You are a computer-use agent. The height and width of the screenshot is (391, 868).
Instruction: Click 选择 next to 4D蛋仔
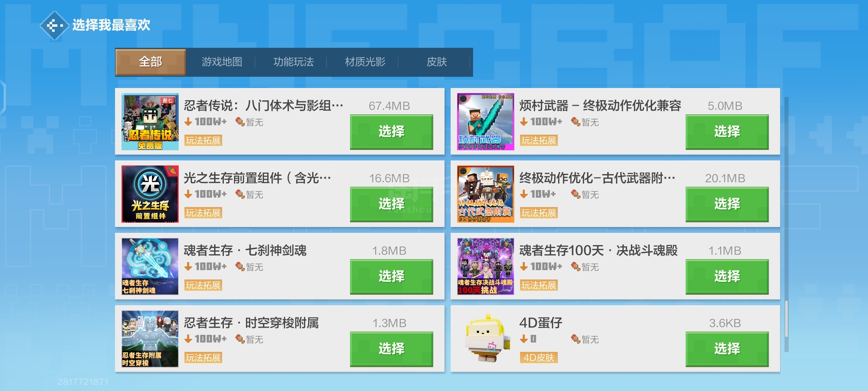pyautogui.click(x=727, y=349)
